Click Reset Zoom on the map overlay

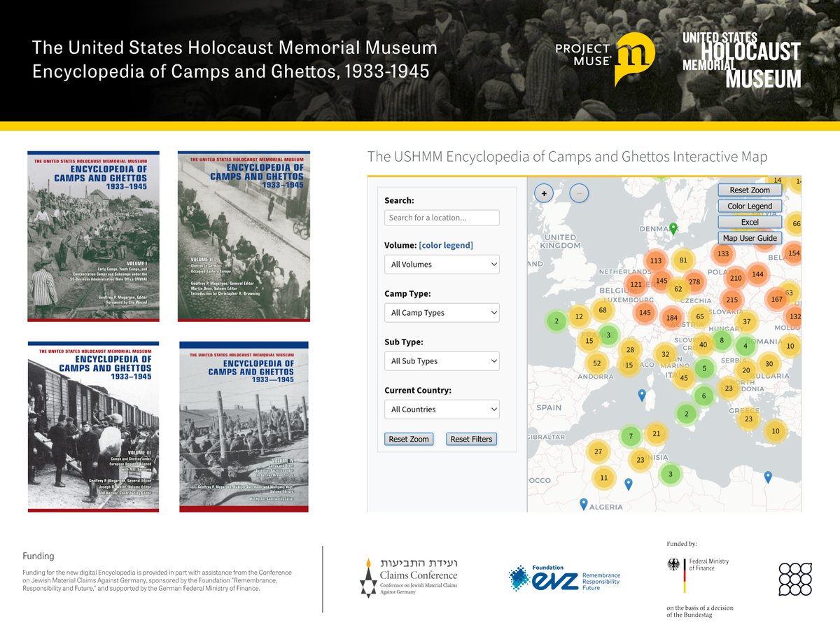[750, 190]
